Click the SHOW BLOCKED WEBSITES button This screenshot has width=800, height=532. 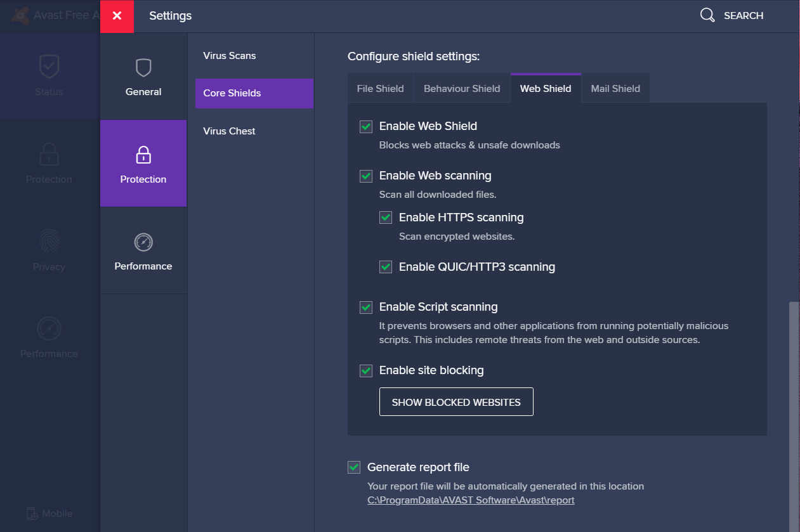(x=456, y=402)
